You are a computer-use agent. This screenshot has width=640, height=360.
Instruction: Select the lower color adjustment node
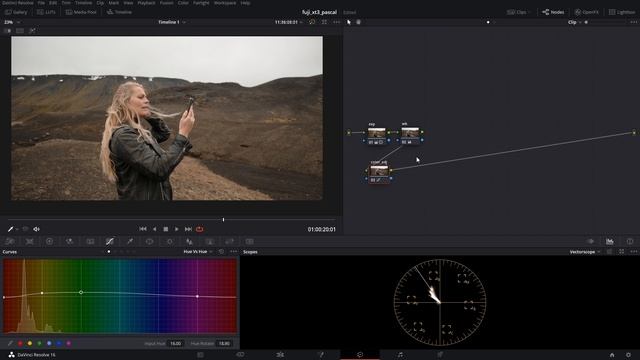(379, 171)
